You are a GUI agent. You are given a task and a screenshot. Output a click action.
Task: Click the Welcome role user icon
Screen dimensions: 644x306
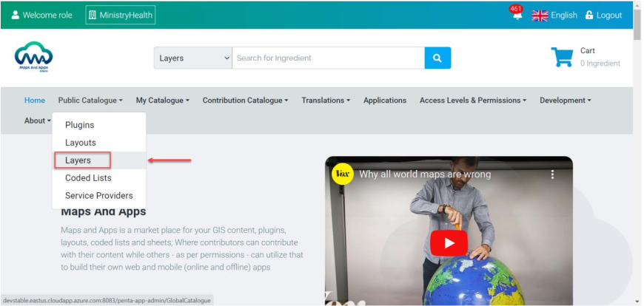pos(16,16)
